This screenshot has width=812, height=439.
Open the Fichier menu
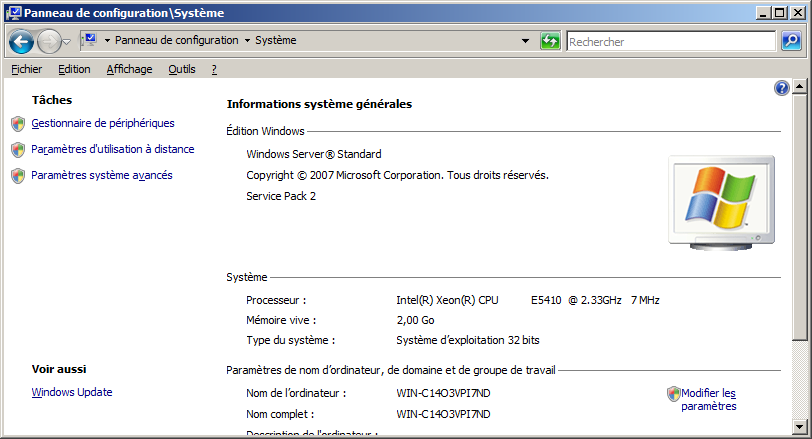tap(26, 69)
